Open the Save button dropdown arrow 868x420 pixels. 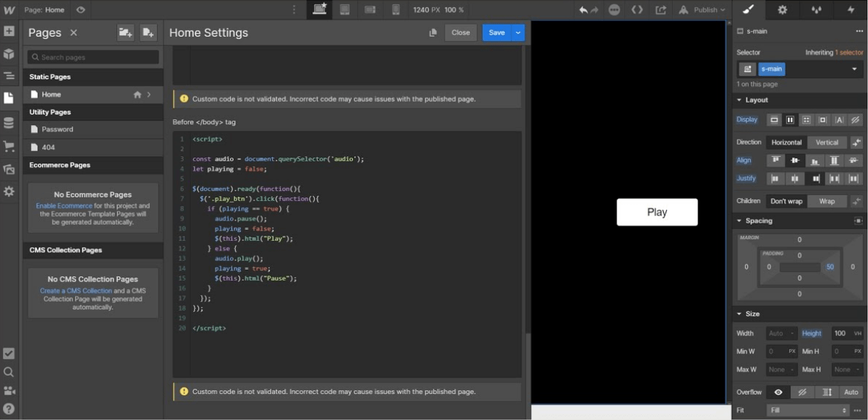click(x=517, y=33)
